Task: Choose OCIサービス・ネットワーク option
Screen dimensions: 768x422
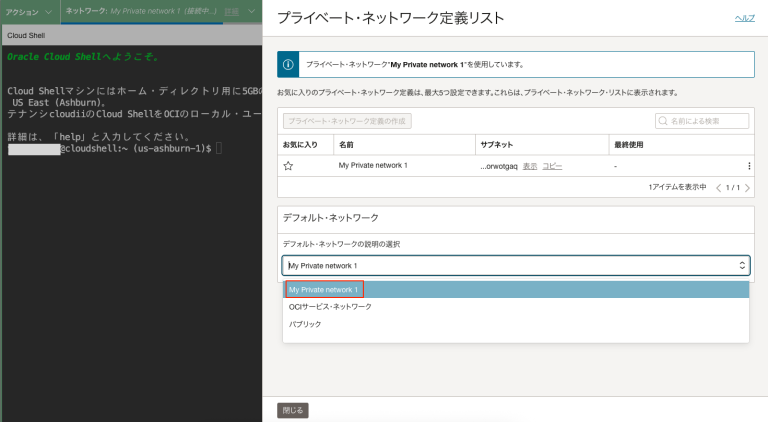Action: pyautogui.click(x=329, y=307)
